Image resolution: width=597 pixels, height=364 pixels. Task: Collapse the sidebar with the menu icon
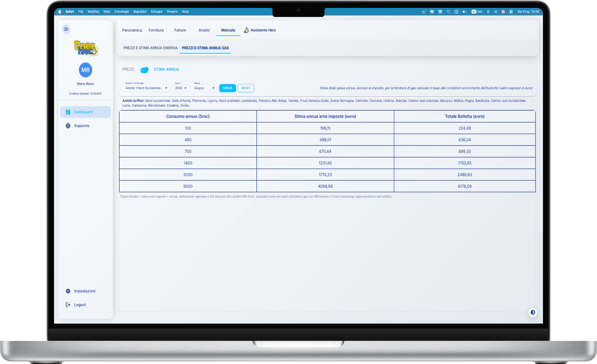coord(66,29)
